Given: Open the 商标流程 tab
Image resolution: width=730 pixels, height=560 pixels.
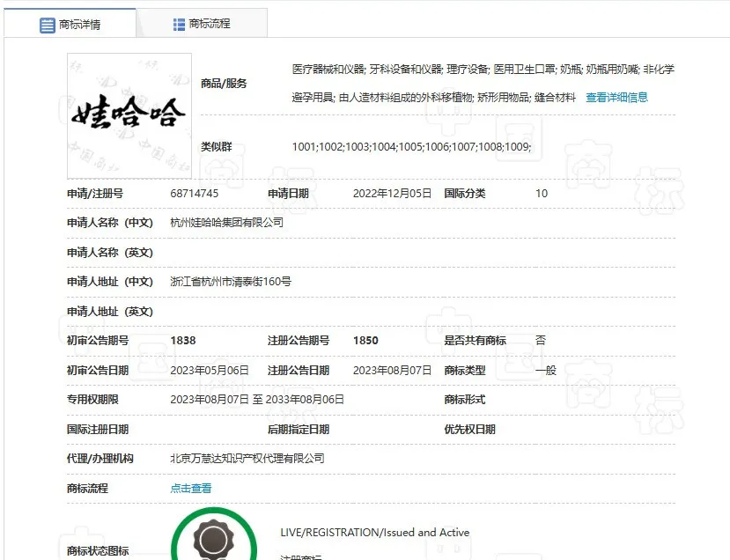Looking at the screenshot, I should pyautogui.click(x=202, y=24).
